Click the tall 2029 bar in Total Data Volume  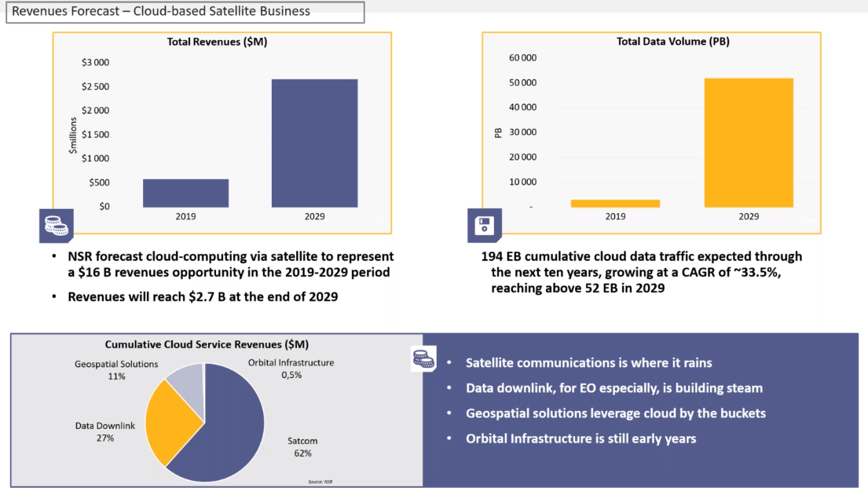pos(749,143)
